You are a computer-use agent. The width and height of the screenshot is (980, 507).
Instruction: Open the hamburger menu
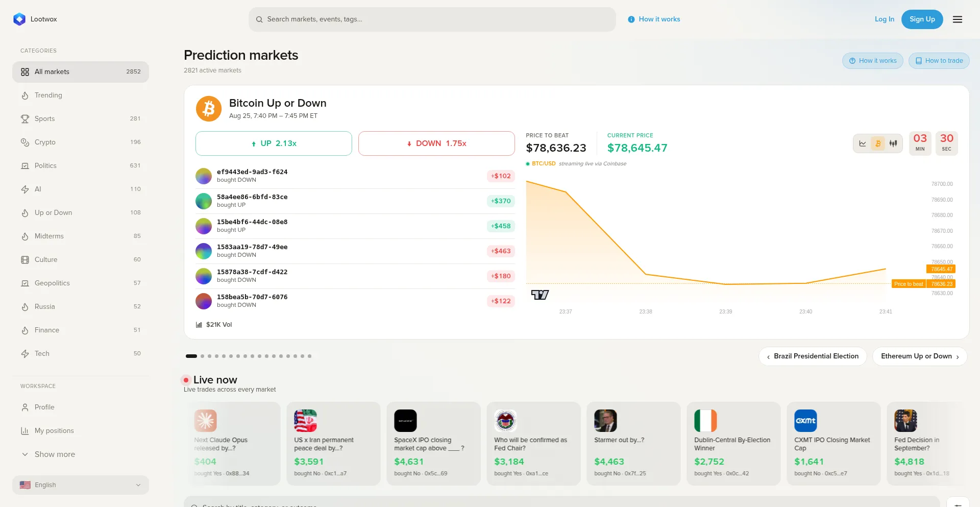point(958,19)
